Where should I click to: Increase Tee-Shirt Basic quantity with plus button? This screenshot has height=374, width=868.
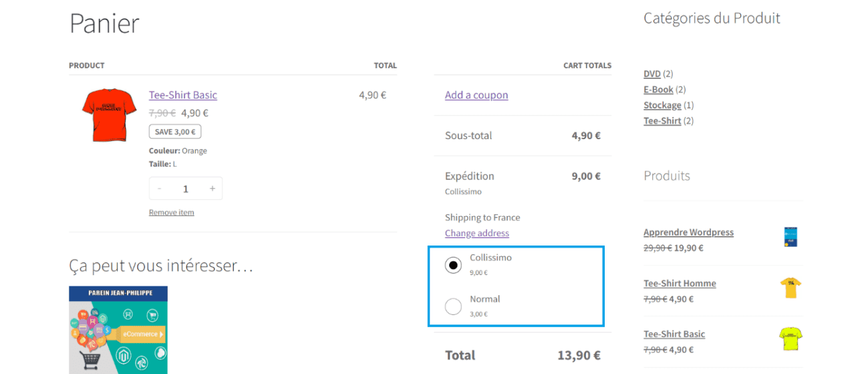(212, 189)
